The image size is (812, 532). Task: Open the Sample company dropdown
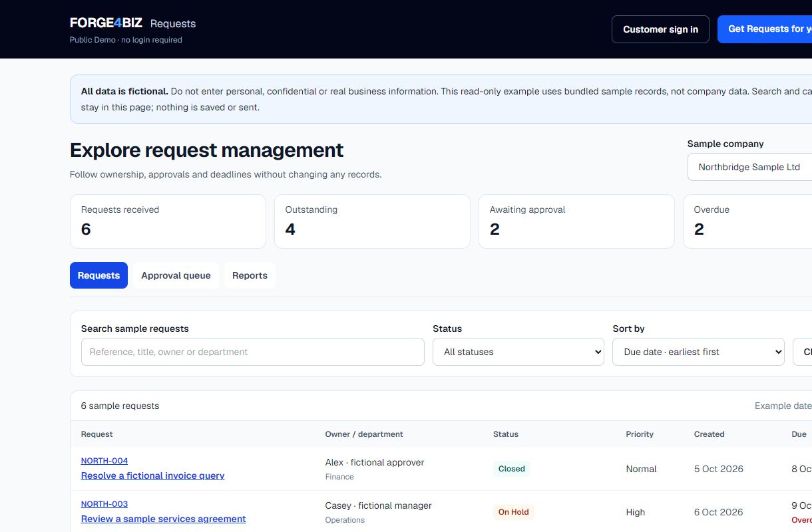click(749, 167)
